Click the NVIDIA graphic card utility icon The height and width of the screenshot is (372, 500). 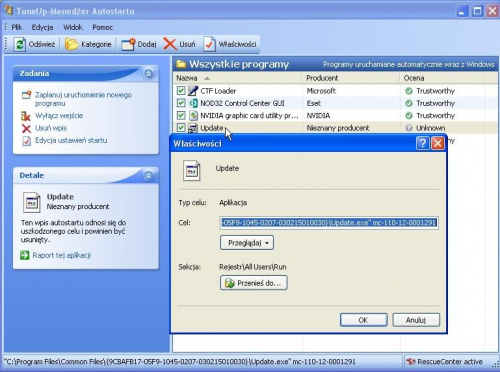point(193,115)
